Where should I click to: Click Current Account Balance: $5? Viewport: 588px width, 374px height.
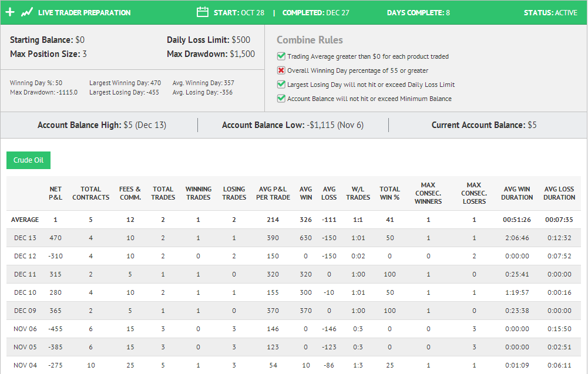(x=484, y=125)
